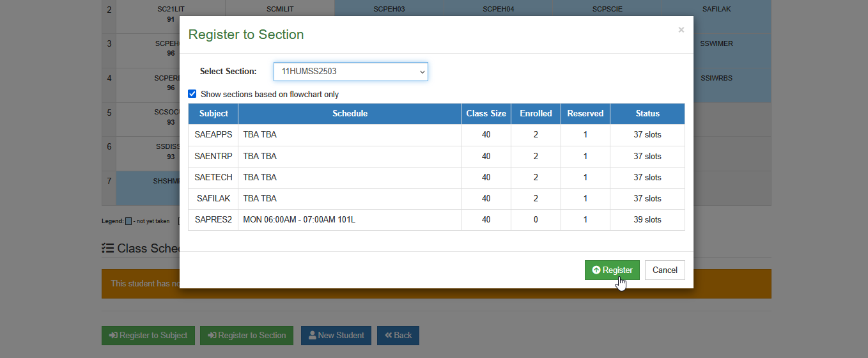
Task: Click the New Student button
Action: [x=336, y=336]
